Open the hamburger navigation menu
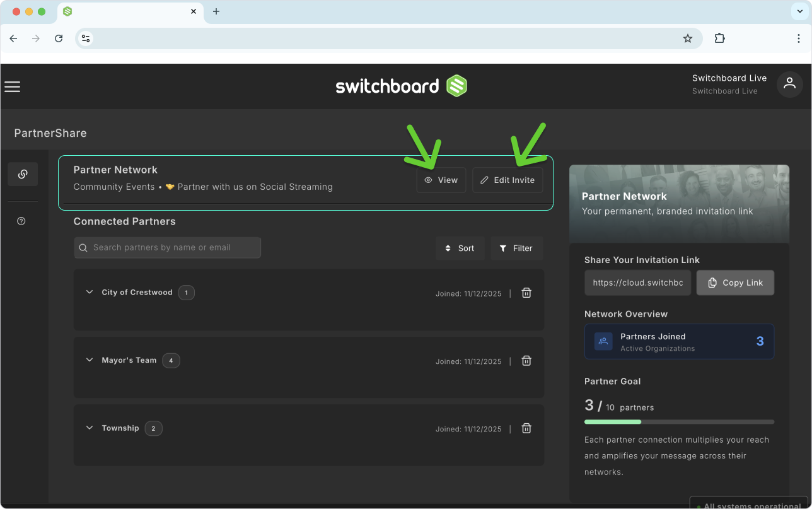 pos(13,86)
